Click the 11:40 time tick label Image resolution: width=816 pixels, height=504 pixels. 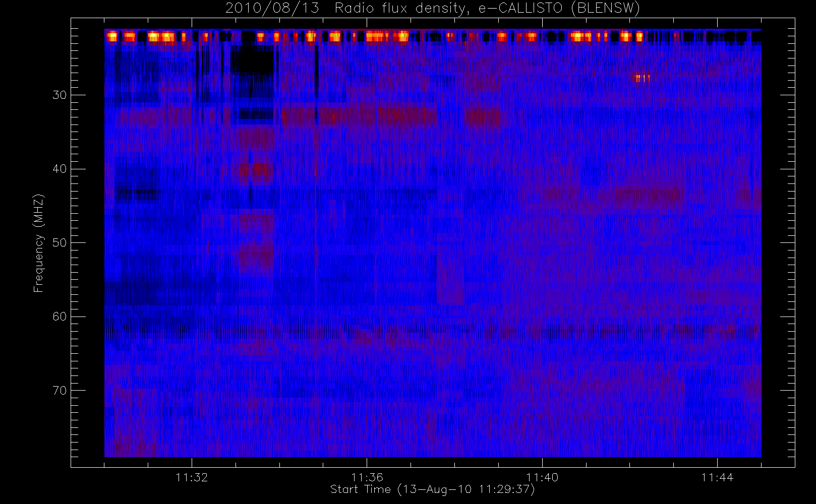tap(542, 477)
